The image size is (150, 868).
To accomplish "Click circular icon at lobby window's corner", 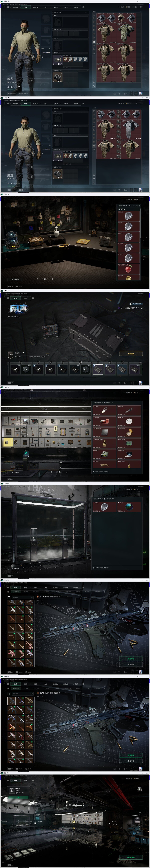I will 139,789.
